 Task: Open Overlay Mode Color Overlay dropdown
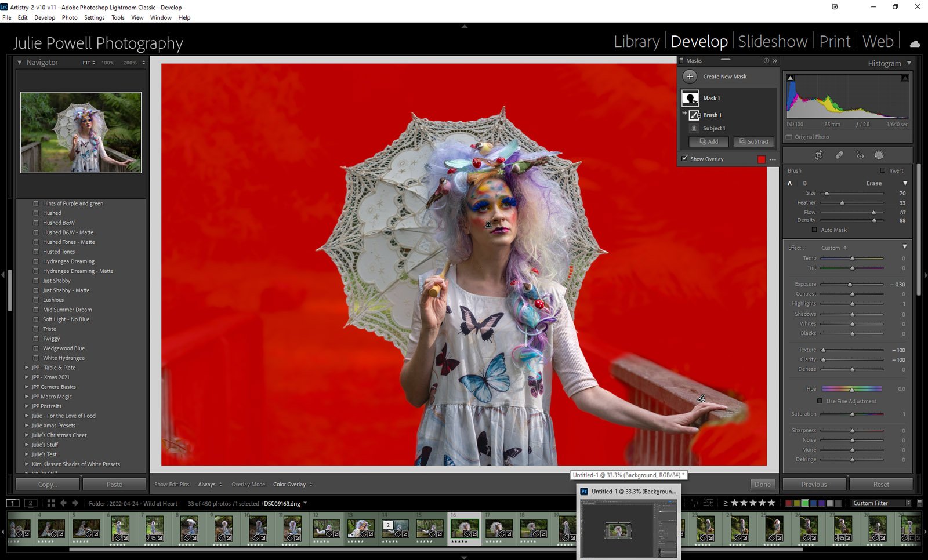tap(292, 484)
